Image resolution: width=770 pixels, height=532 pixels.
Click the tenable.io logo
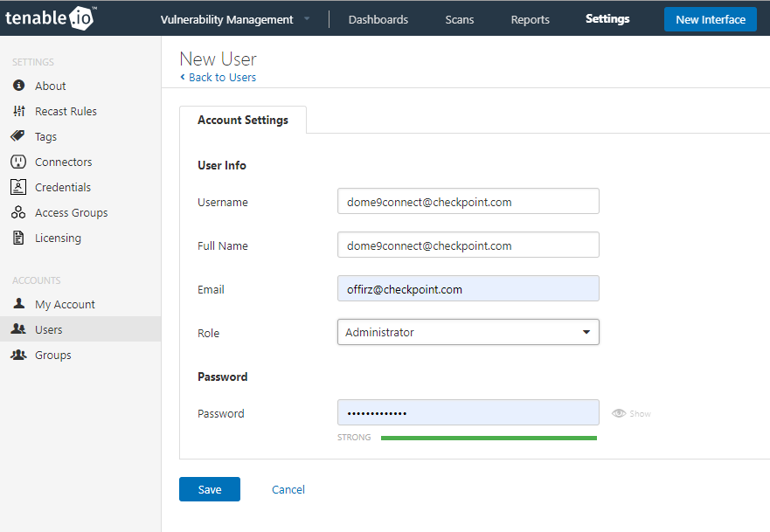[51, 18]
